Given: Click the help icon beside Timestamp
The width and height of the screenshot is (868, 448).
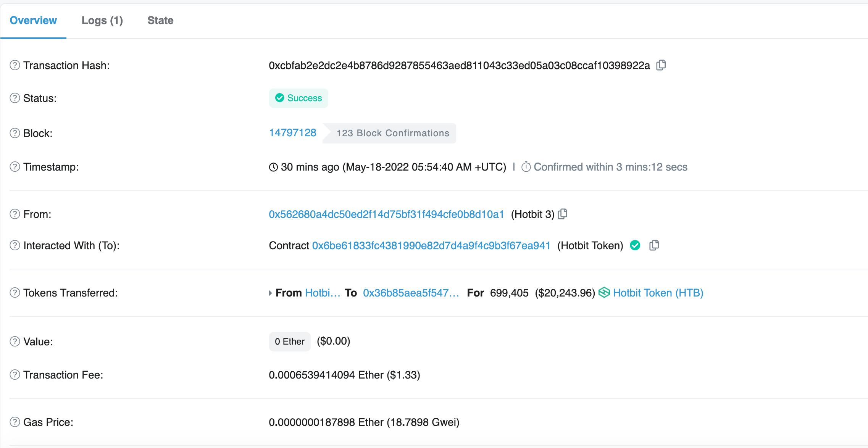Looking at the screenshot, I should point(15,167).
